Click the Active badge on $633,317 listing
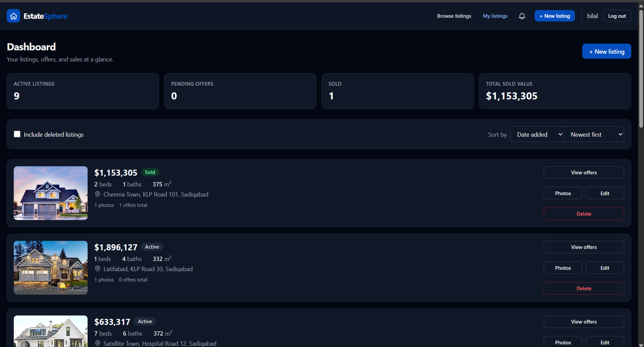Image resolution: width=644 pixels, height=347 pixels. click(x=145, y=321)
